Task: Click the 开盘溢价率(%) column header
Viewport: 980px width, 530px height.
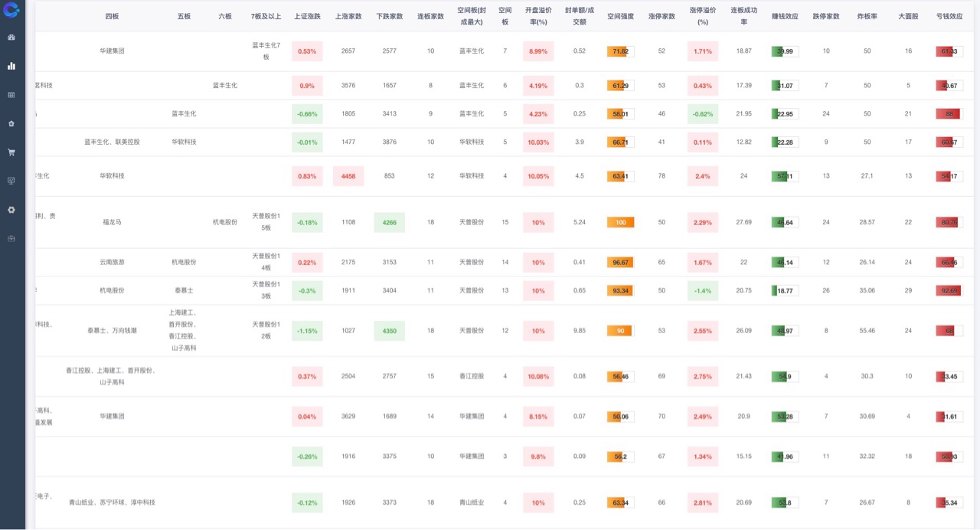Action: pyautogui.click(x=538, y=16)
